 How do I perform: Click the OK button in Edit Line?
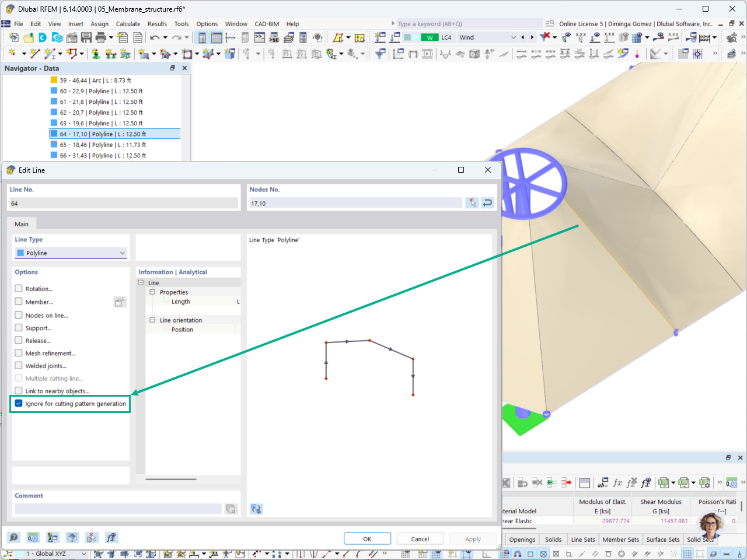tap(367, 539)
